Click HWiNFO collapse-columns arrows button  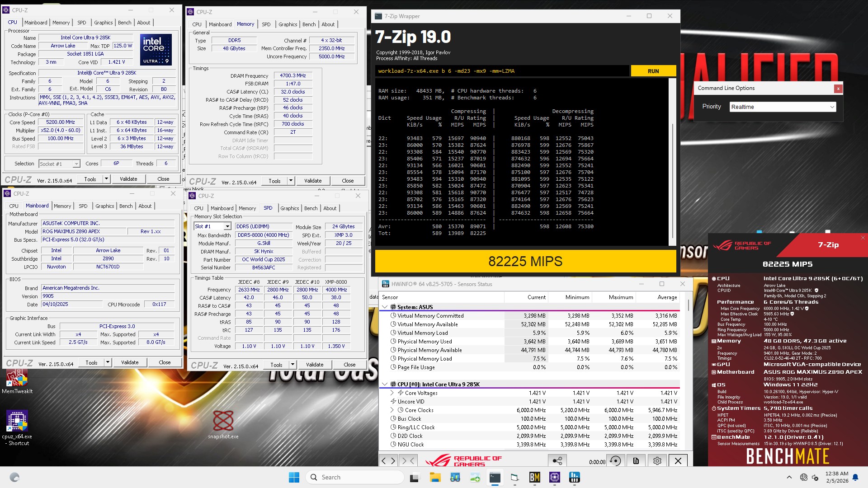[x=408, y=461]
